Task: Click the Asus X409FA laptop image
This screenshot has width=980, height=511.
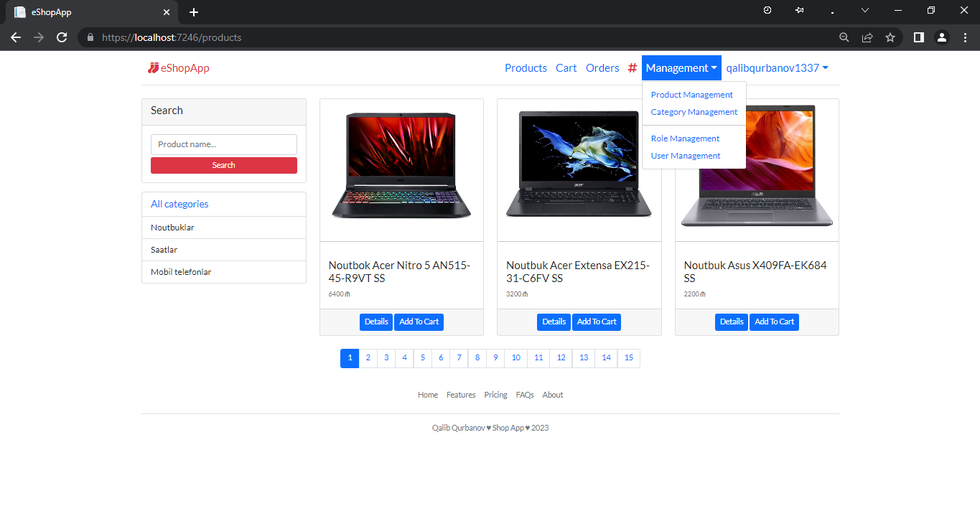Action: [757, 167]
